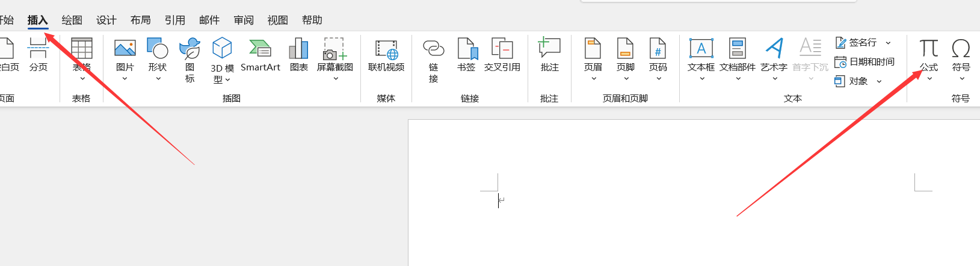Open the 屏幕截图 screenshot dropdown
980x266 pixels.
(x=335, y=79)
